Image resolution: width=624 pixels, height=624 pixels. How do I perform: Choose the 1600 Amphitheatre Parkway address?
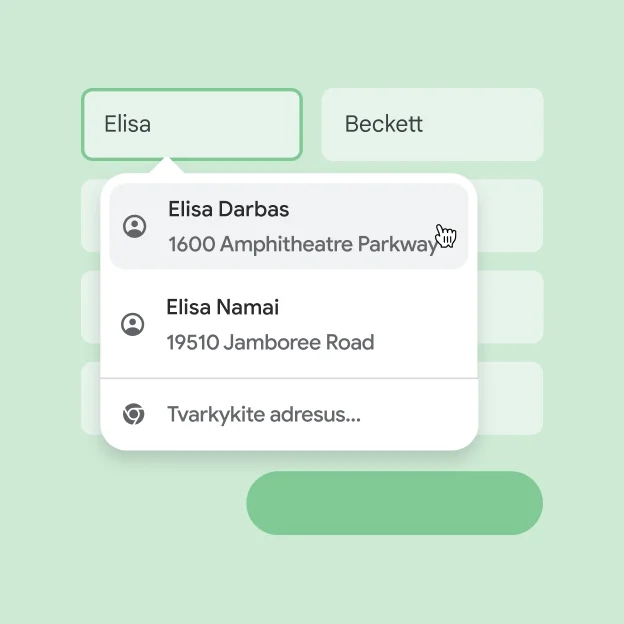tap(302, 244)
